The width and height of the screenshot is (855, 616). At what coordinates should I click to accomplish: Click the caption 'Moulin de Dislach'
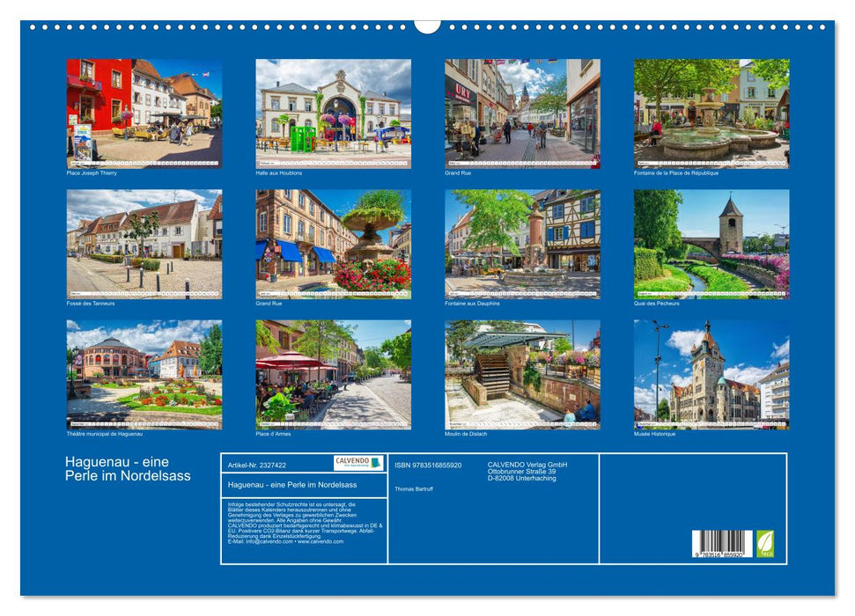tap(466, 434)
